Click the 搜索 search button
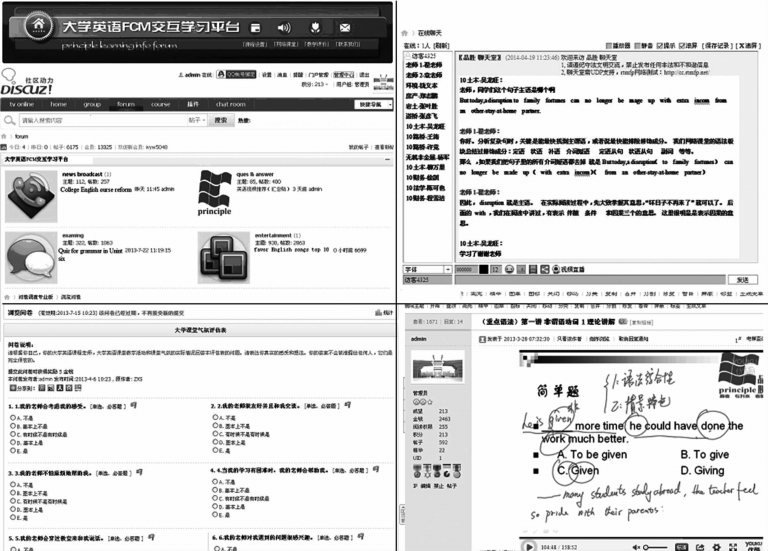 (221, 119)
